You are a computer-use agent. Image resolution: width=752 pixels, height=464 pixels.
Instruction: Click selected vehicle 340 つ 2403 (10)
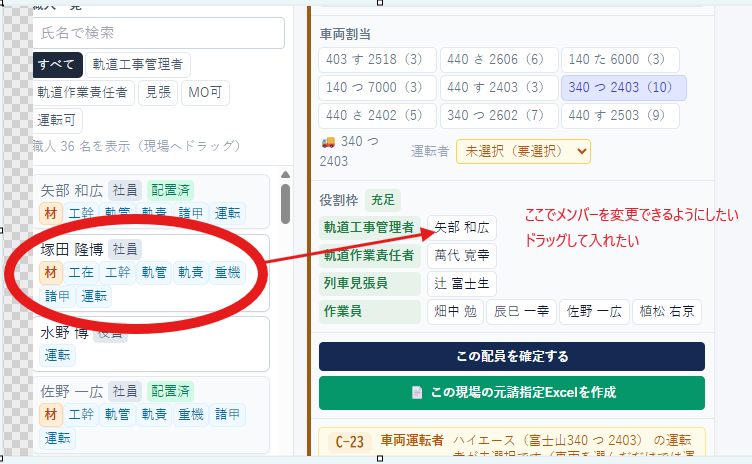click(x=623, y=87)
